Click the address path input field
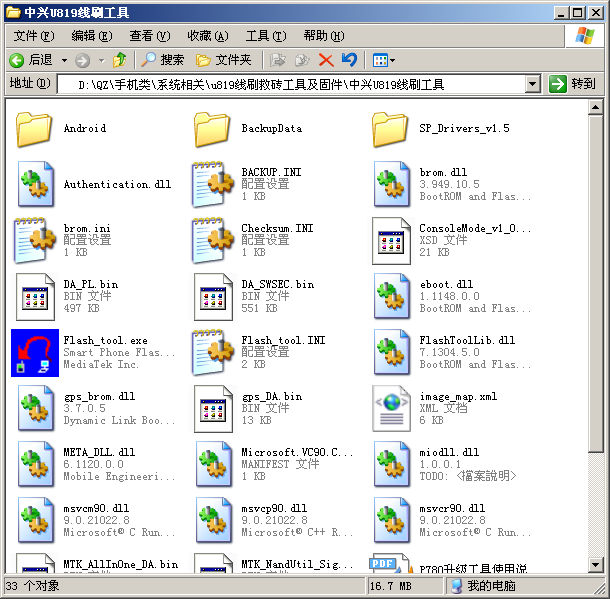This screenshot has width=610, height=599. point(291,84)
